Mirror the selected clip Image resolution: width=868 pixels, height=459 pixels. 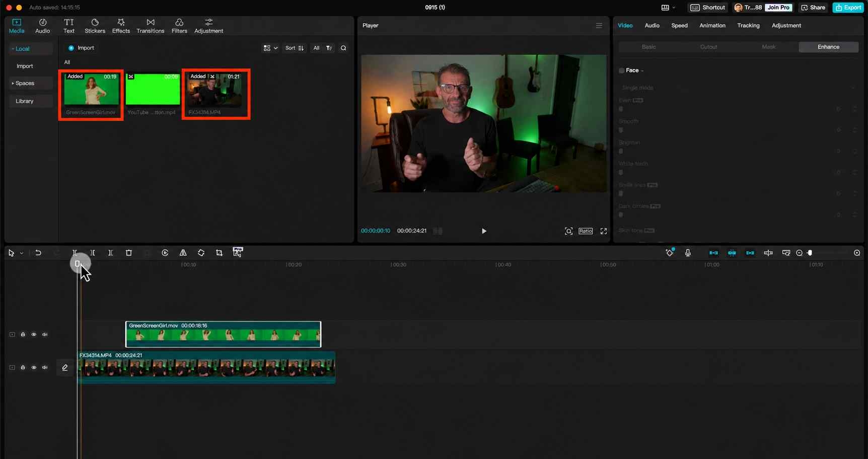coord(183,253)
